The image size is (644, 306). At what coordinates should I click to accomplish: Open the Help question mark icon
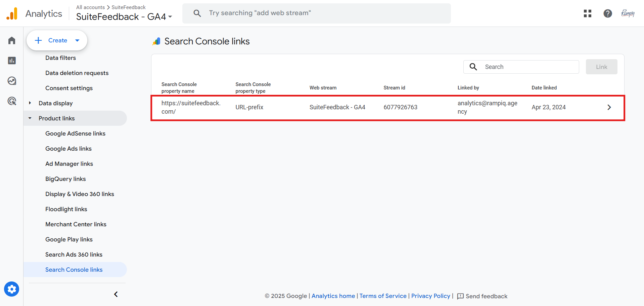tap(607, 13)
